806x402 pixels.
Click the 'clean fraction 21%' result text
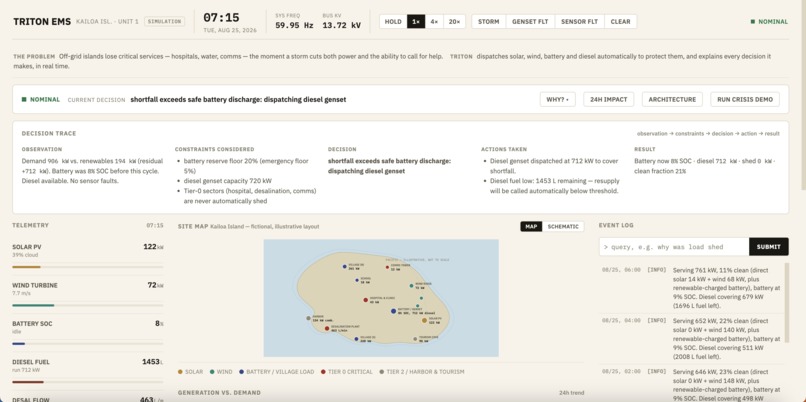coord(660,171)
